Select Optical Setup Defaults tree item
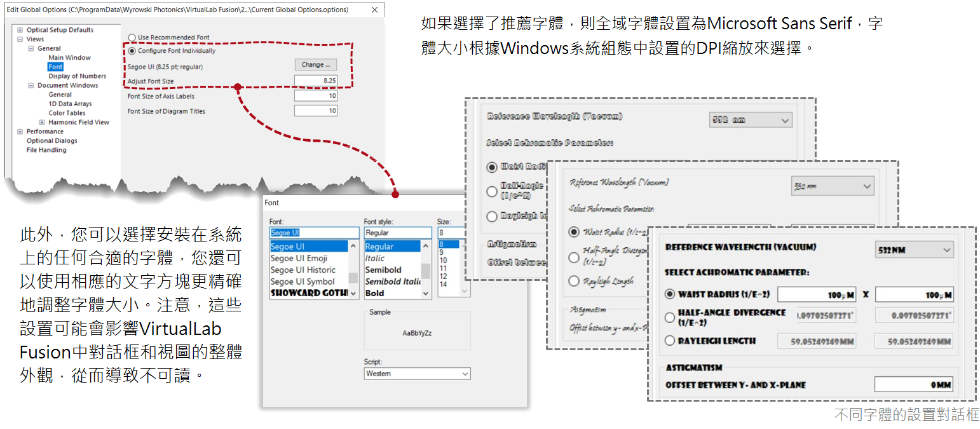 60,30
